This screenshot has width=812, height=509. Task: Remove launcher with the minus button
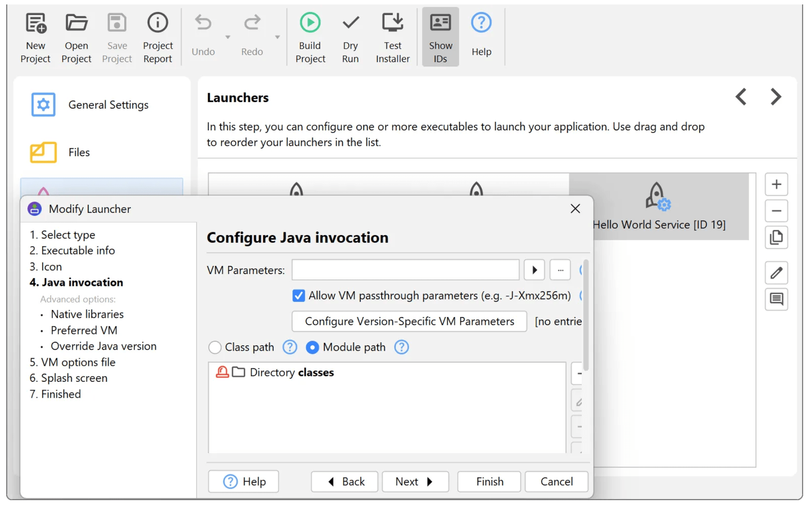(776, 211)
